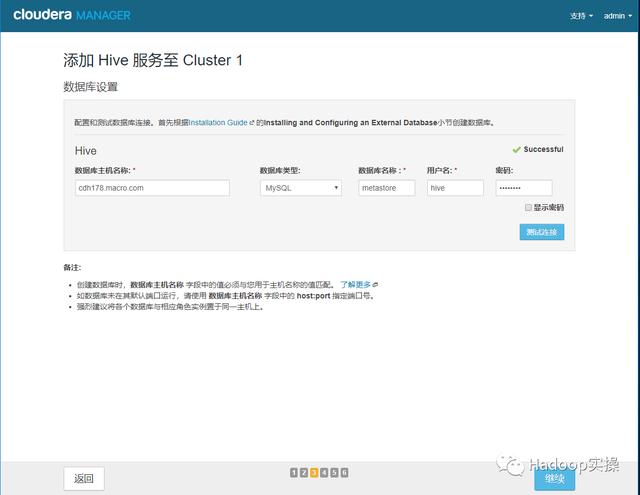Click the database hostname field cdh178.macro.com
The height and width of the screenshot is (495, 640).
pyautogui.click(x=152, y=188)
